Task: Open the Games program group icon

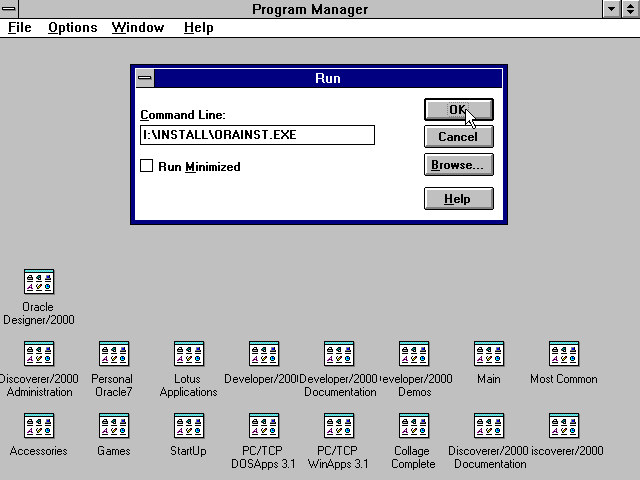Action: coord(113,426)
